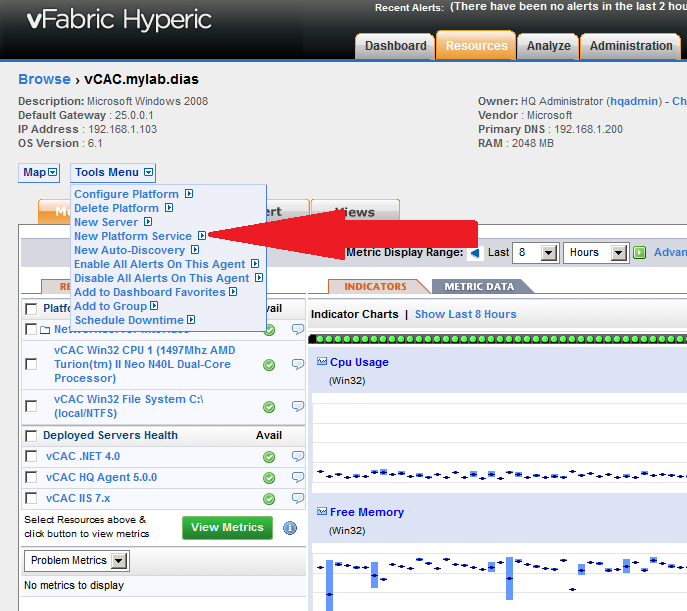Switch to the Analyze tab
Image resolution: width=687 pixels, height=611 pixels.
[549, 46]
